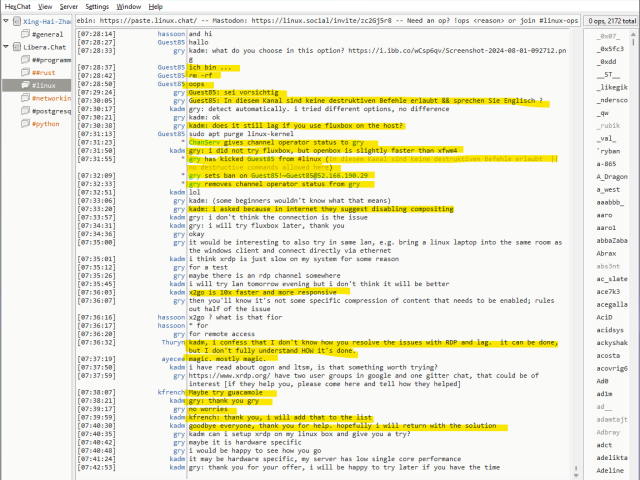Click the user list scrollbar up arrow
The width and height of the screenshot is (640, 480).
click(x=633, y=35)
